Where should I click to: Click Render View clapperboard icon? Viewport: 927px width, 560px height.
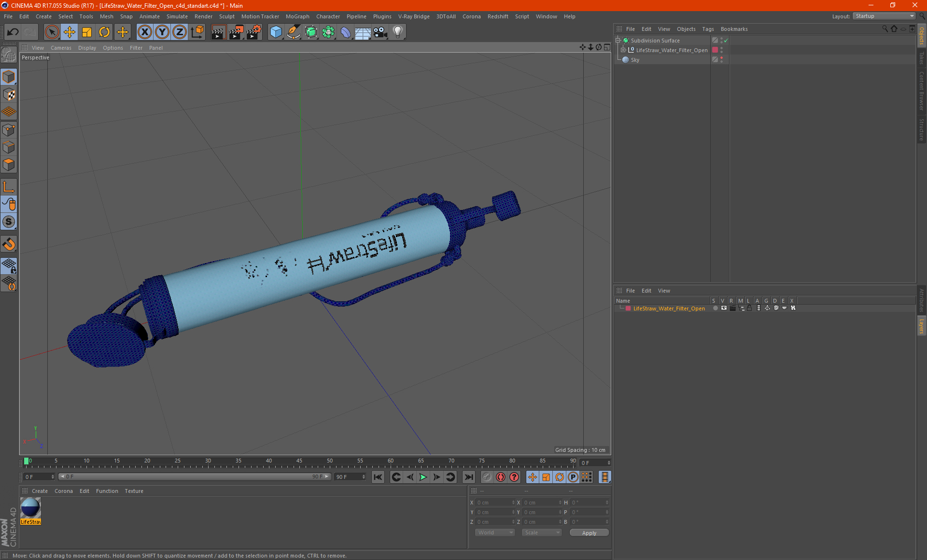click(218, 32)
